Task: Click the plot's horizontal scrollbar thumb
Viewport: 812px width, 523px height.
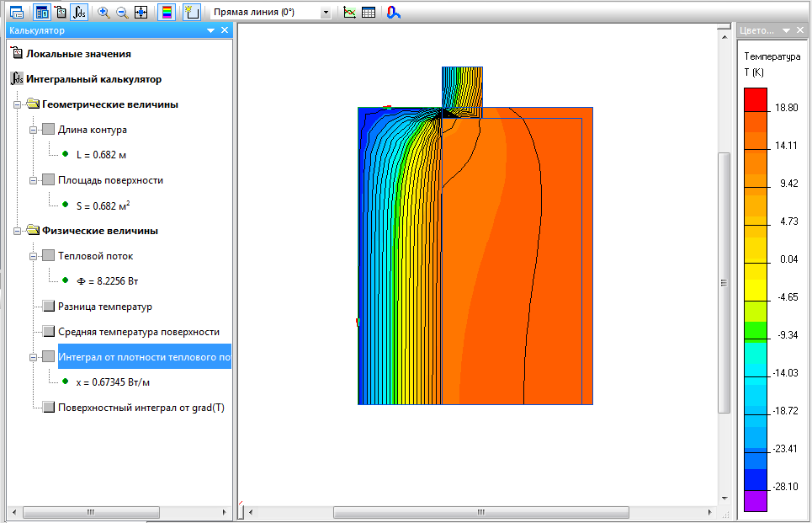Action: click(x=480, y=512)
